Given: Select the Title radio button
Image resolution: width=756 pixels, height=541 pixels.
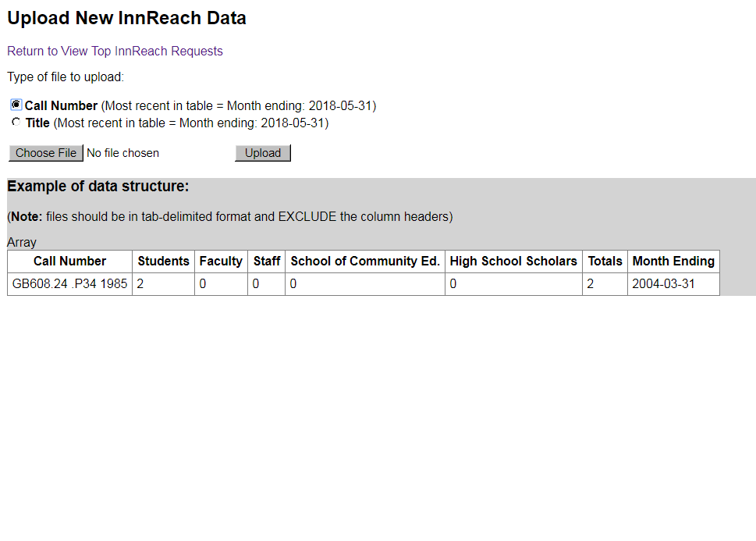Looking at the screenshot, I should tap(16, 123).
